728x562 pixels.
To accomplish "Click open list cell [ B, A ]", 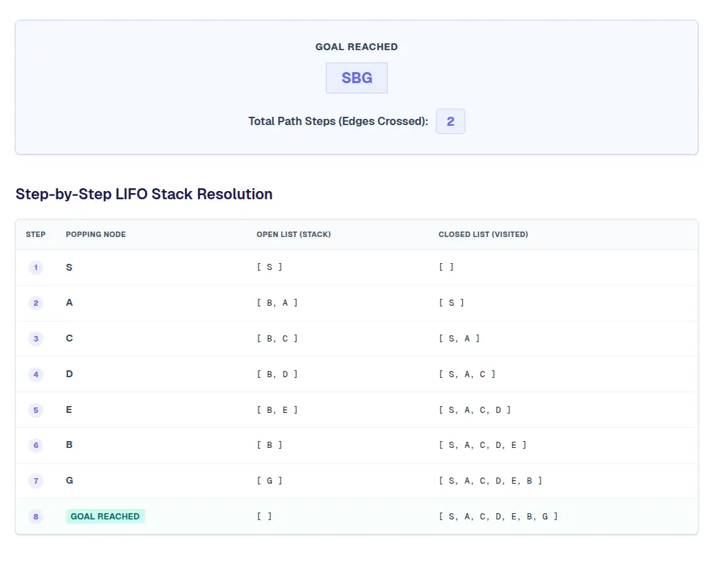I will 277,303.
